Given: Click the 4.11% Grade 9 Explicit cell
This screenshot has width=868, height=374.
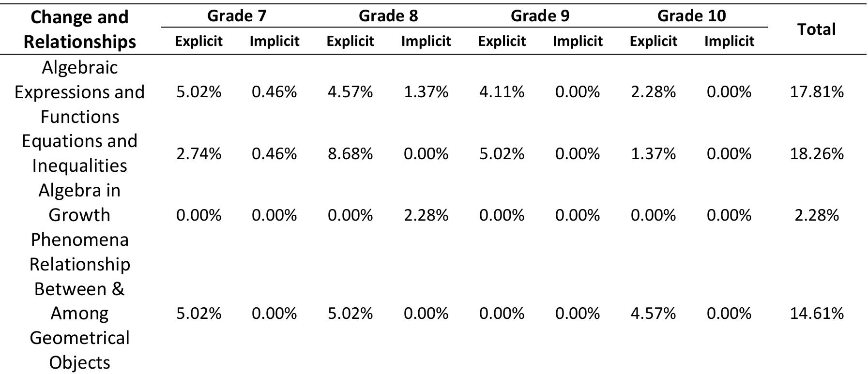Looking at the screenshot, I should click(502, 92).
